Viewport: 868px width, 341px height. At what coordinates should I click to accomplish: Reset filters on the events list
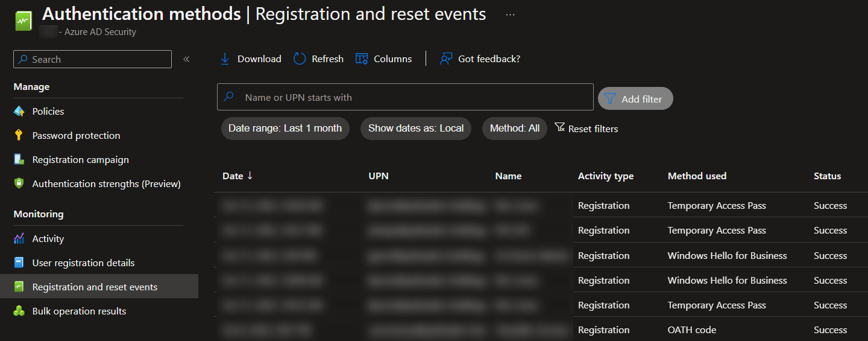pos(587,129)
